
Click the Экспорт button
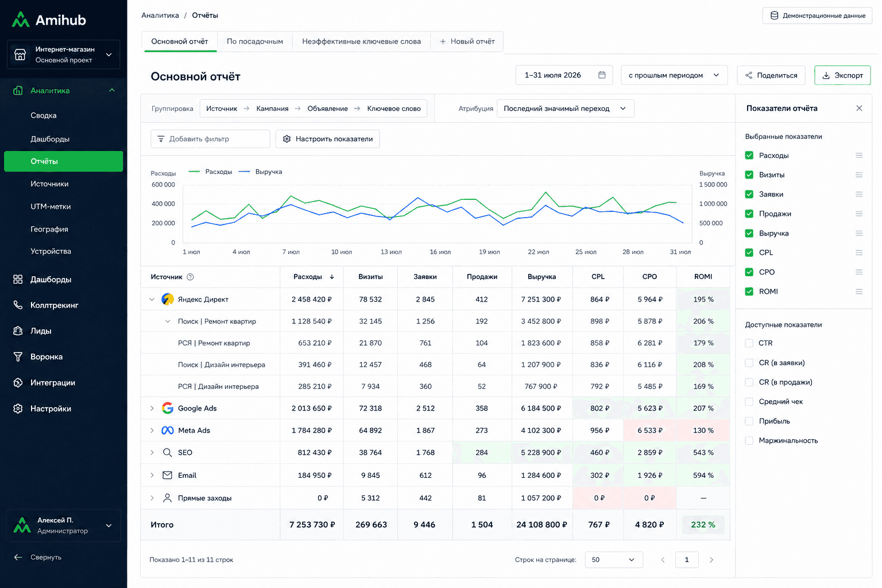(x=842, y=75)
